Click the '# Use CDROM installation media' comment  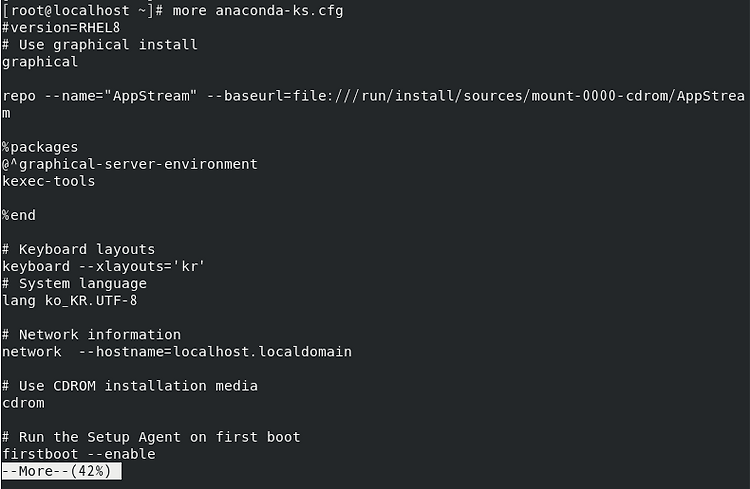[130, 386]
